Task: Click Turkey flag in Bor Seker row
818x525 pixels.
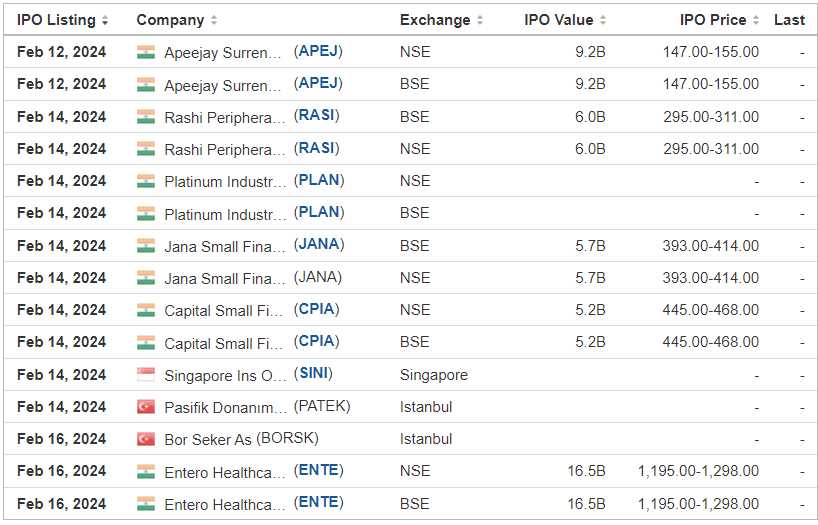Action: point(146,439)
